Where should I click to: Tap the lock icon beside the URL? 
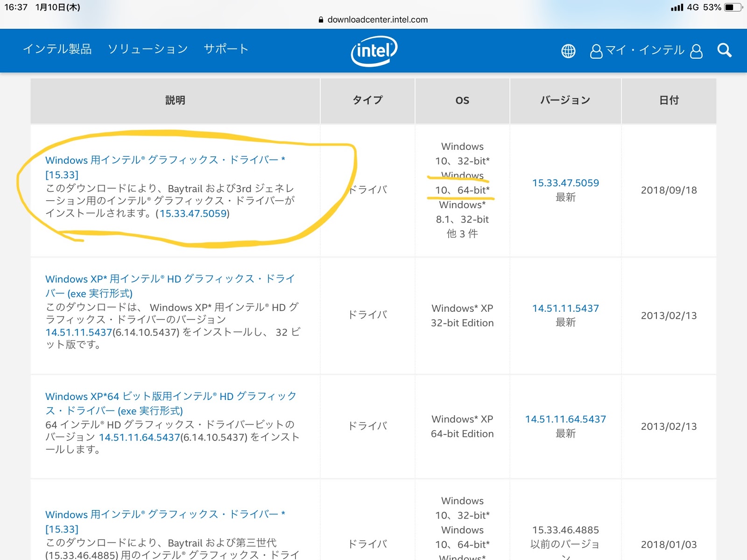click(321, 20)
